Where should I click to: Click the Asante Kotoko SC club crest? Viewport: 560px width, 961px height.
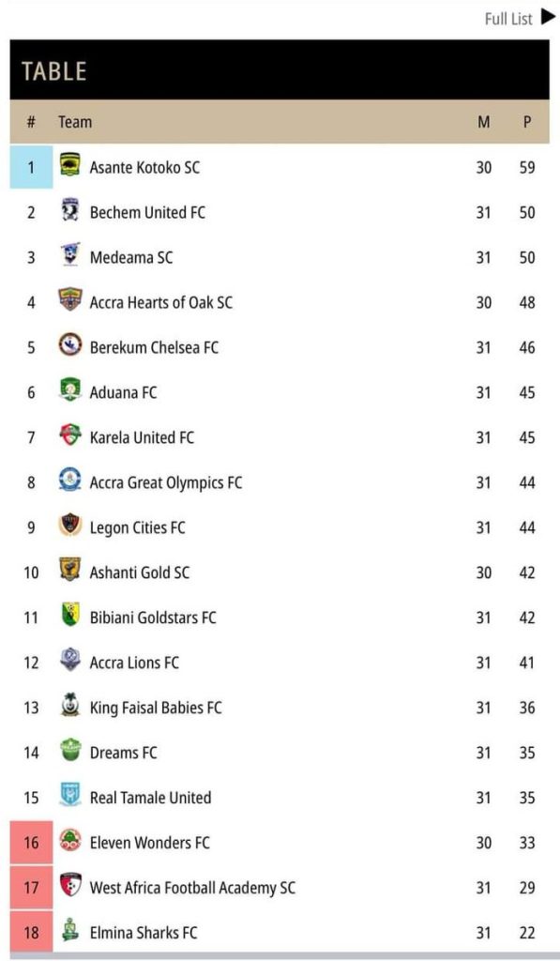[x=70, y=165]
